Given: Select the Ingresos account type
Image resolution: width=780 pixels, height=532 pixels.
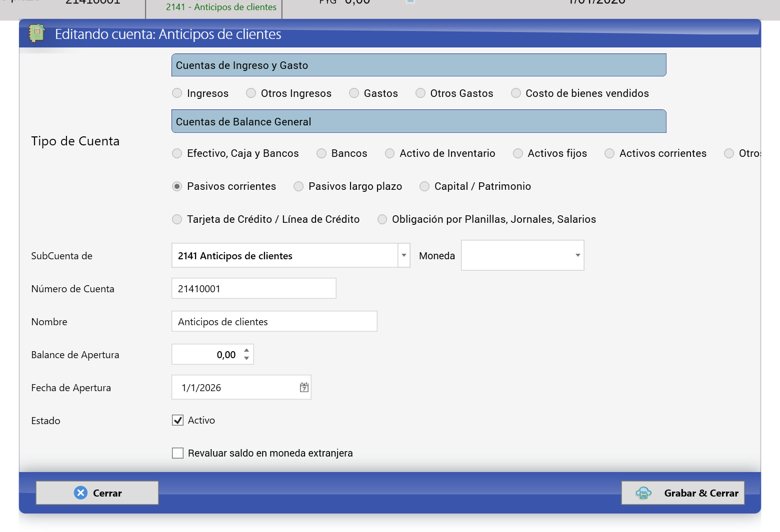Looking at the screenshot, I should click(177, 93).
